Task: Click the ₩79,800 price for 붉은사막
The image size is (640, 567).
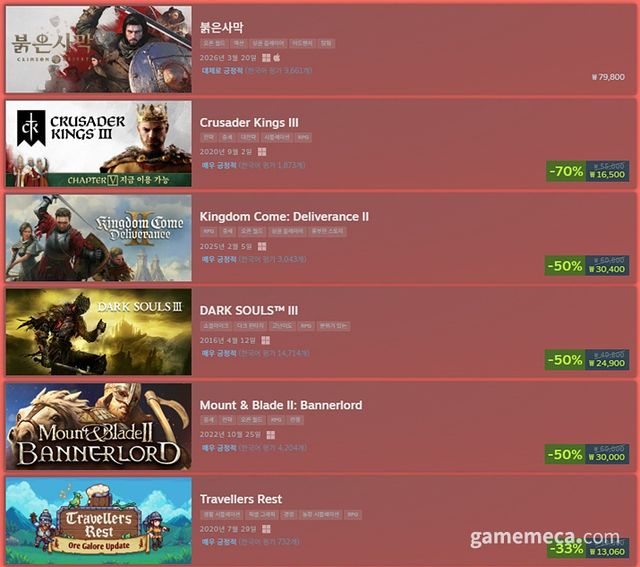Action: 608,77
